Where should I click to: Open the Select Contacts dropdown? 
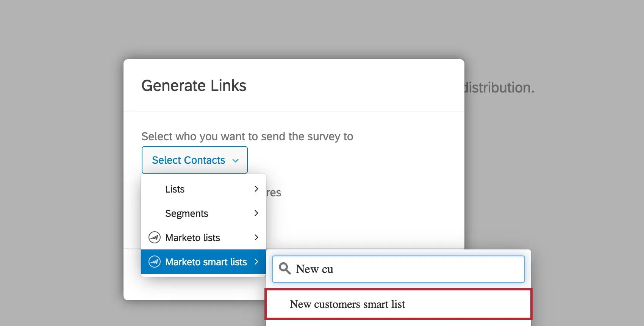(x=194, y=160)
